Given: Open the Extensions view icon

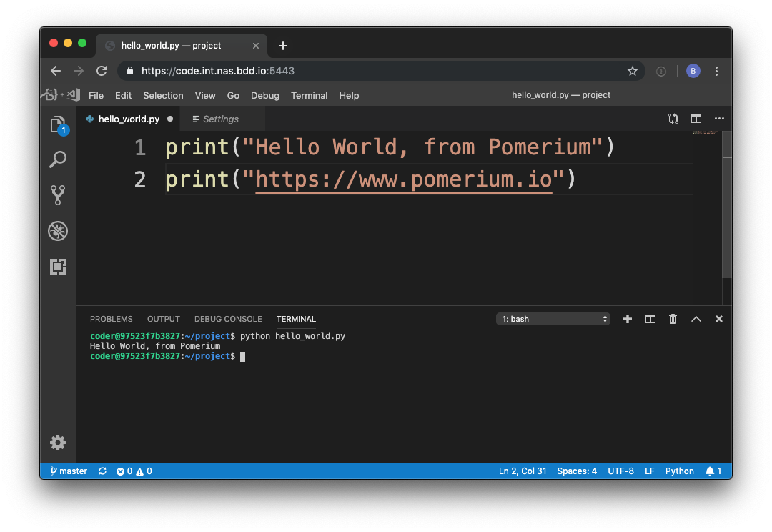Looking at the screenshot, I should click(58, 267).
